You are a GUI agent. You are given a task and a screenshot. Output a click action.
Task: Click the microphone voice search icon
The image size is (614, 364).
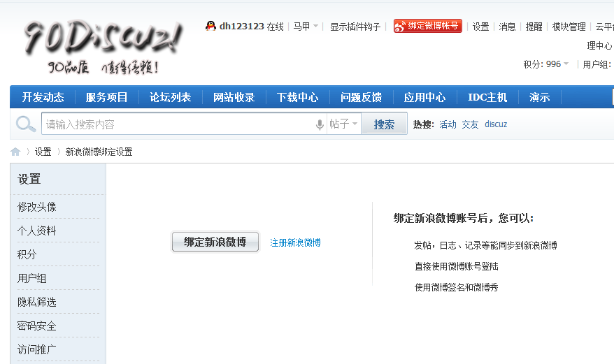(x=320, y=124)
